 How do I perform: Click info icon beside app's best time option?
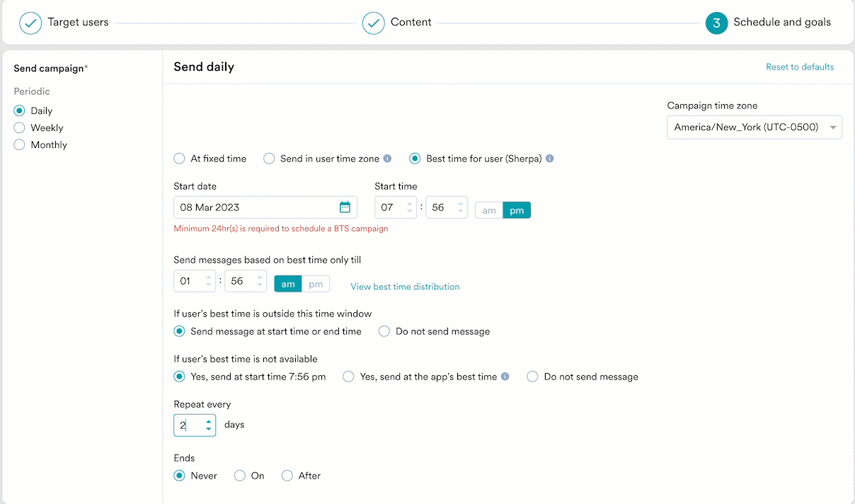[x=505, y=377]
